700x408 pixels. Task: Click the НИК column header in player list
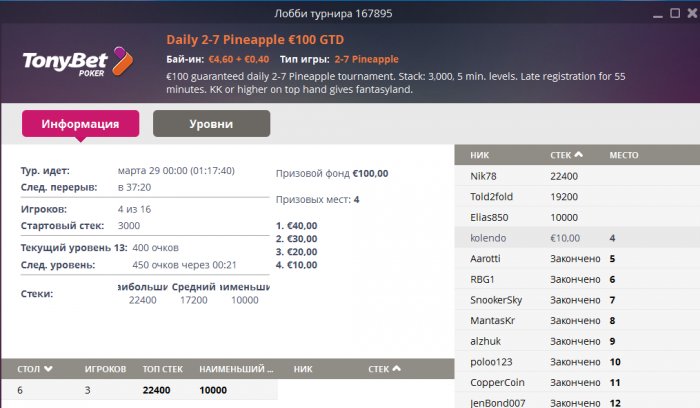(479, 155)
